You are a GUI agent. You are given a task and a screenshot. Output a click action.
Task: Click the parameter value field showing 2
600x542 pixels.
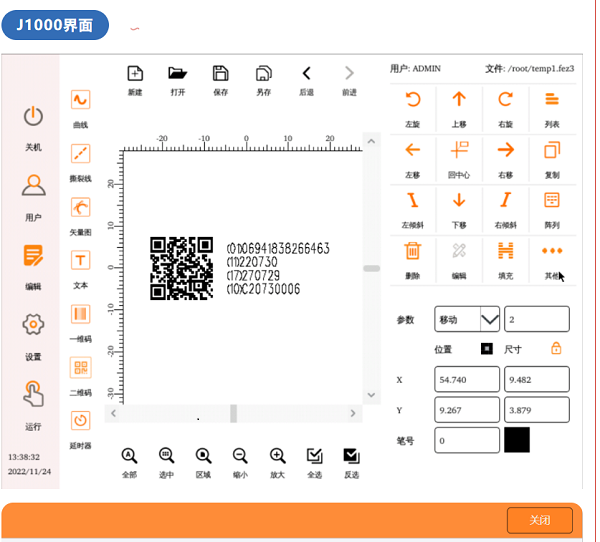click(x=536, y=319)
